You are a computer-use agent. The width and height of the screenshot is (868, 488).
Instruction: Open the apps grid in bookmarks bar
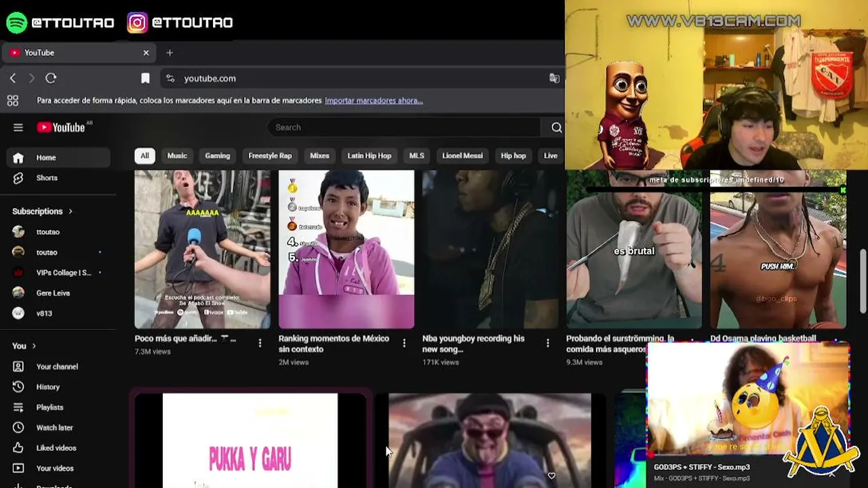12,101
